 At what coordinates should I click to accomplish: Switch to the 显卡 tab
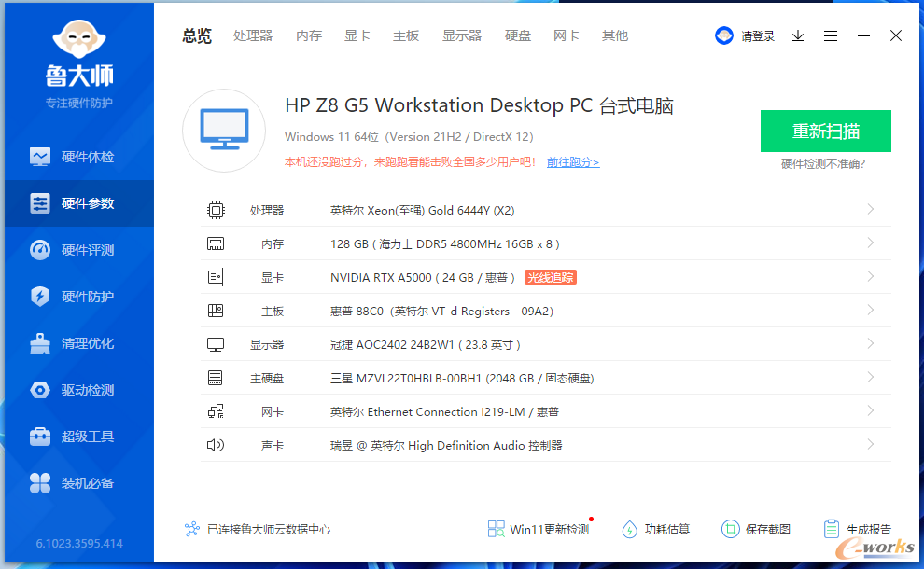point(357,36)
